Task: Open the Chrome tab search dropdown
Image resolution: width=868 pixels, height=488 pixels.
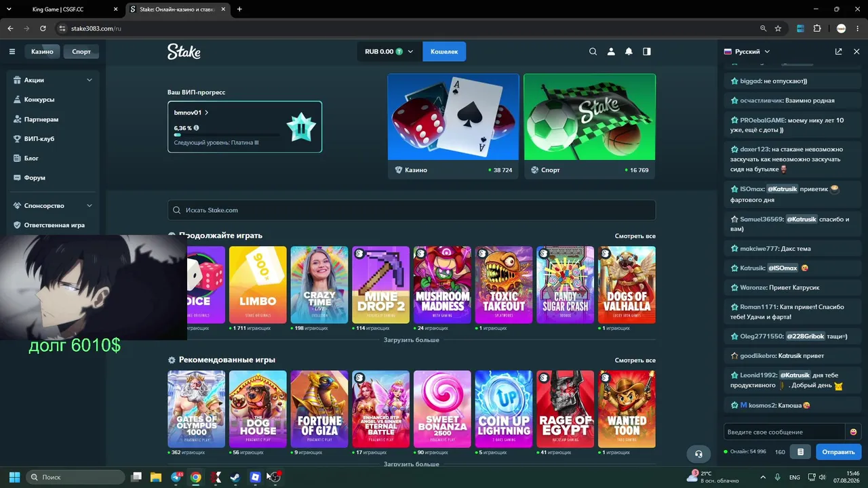Action: [10, 9]
